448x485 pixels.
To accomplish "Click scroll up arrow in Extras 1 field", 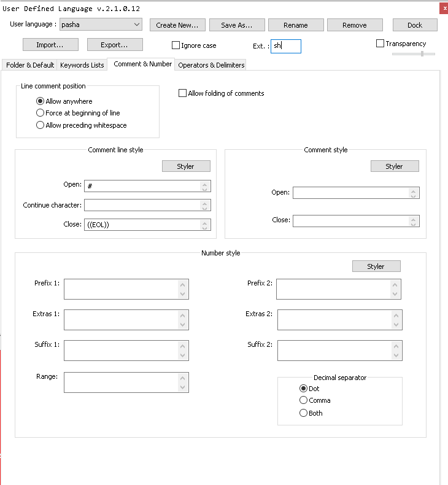I will (x=182, y=316).
